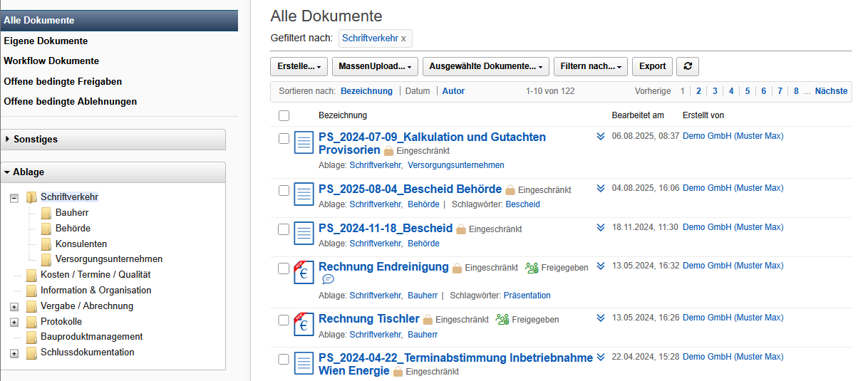Click the Freigegeben status icon of Rechnung Endreinigung
This screenshot has width=868, height=381.
point(532,268)
